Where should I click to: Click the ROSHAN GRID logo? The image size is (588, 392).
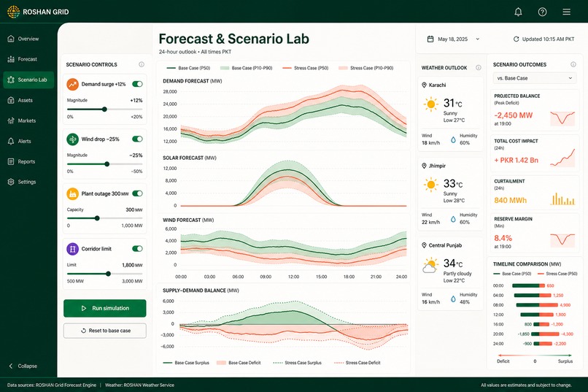coord(38,12)
